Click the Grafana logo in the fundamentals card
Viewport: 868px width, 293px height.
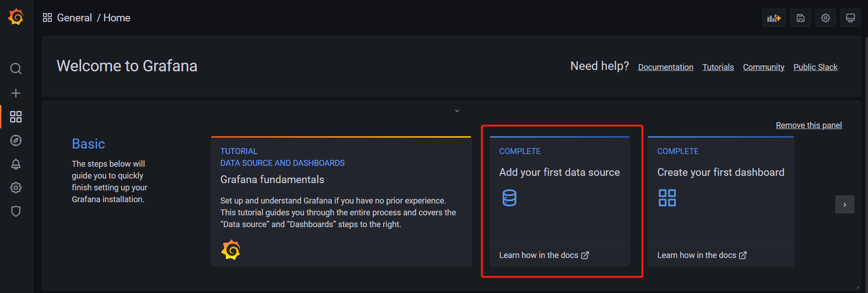[230, 250]
